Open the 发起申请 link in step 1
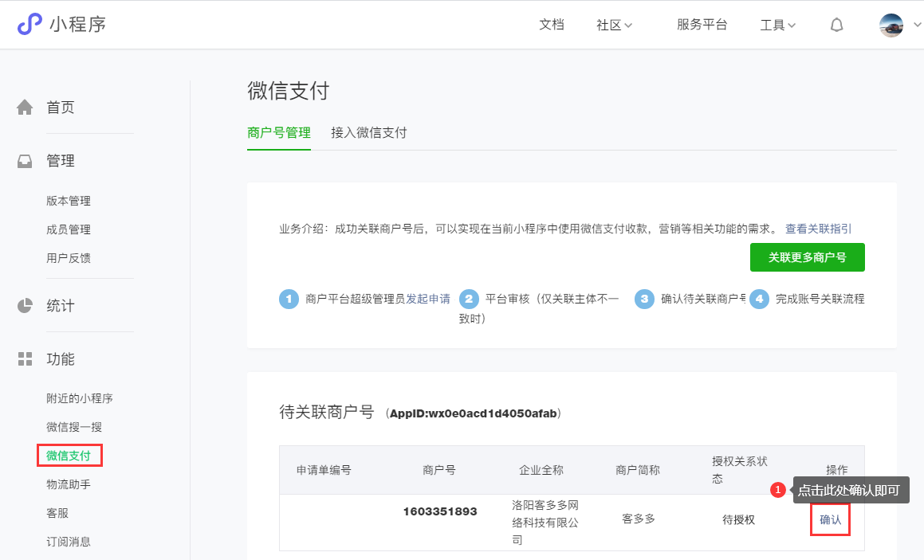The image size is (924, 560). click(428, 299)
